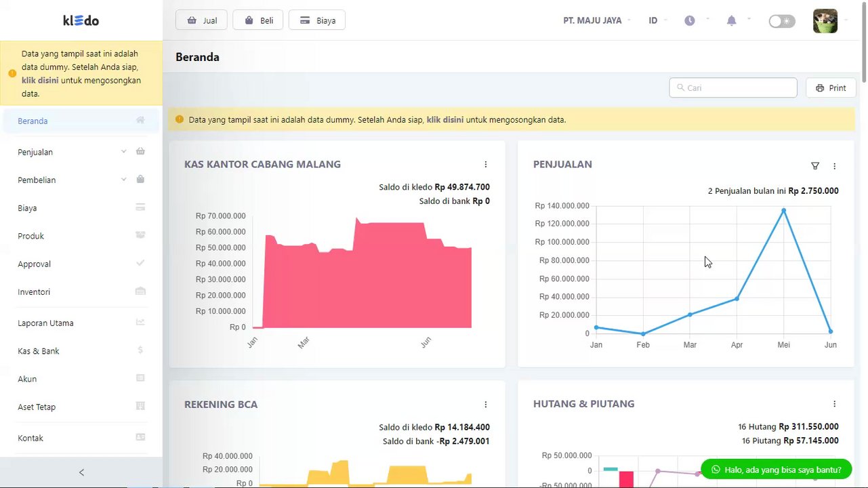This screenshot has height=488, width=868.
Task: Click the Print button
Action: [x=831, y=88]
